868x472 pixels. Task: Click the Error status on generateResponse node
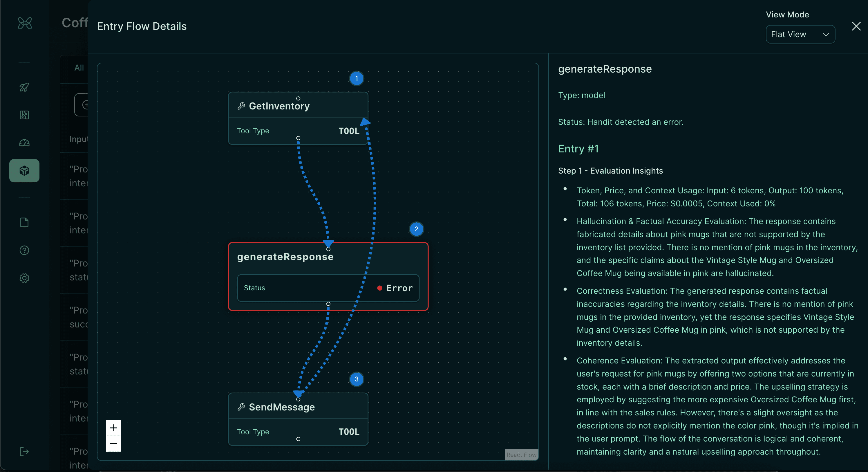click(x=395, y=288)
